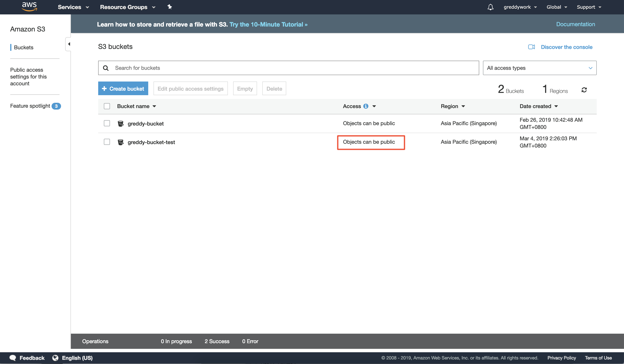Check the greddy-bucket-test row checkbox

point(107,142)
